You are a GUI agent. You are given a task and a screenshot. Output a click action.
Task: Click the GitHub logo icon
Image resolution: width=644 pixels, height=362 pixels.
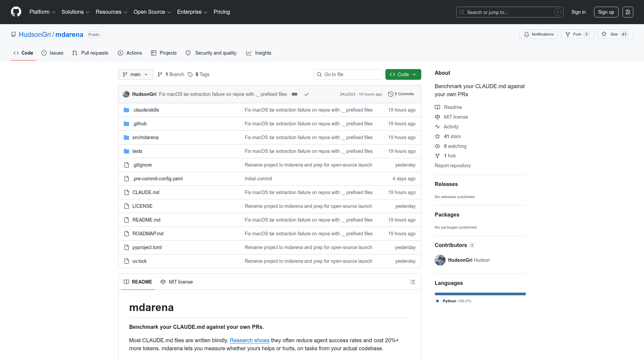pyautogui.click(x=16, y=12)
